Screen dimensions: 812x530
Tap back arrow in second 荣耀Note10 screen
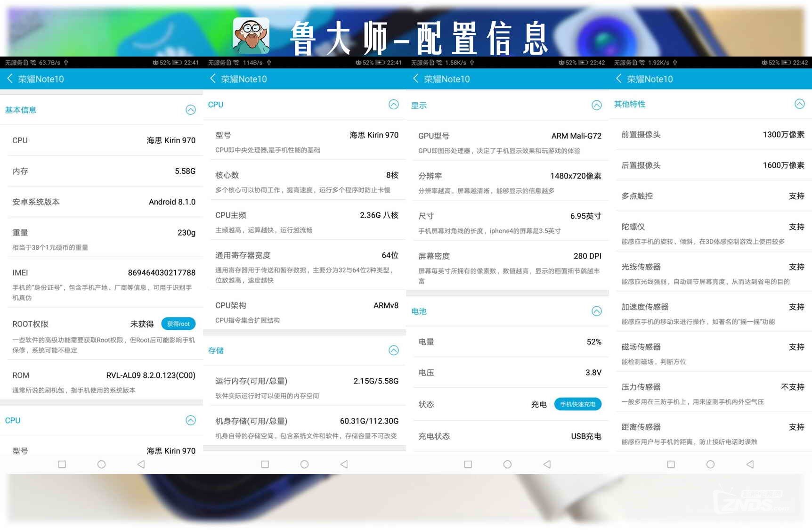213,79
